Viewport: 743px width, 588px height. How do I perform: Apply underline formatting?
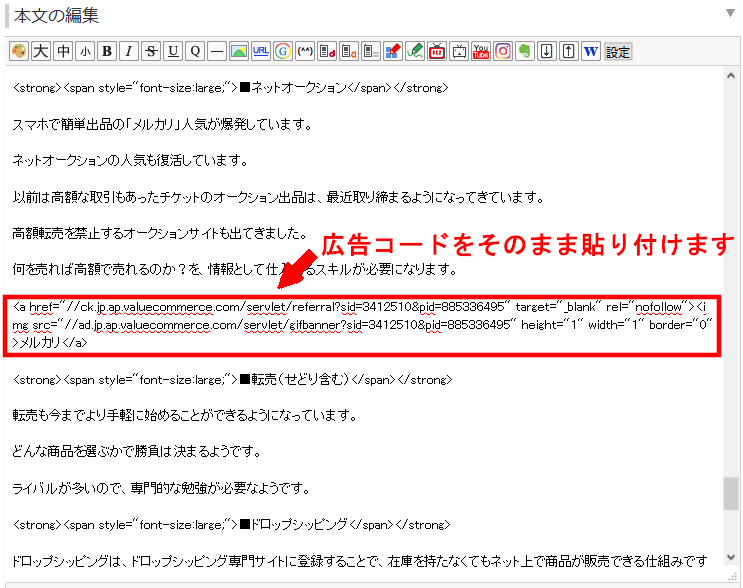[x=173, y=51]
